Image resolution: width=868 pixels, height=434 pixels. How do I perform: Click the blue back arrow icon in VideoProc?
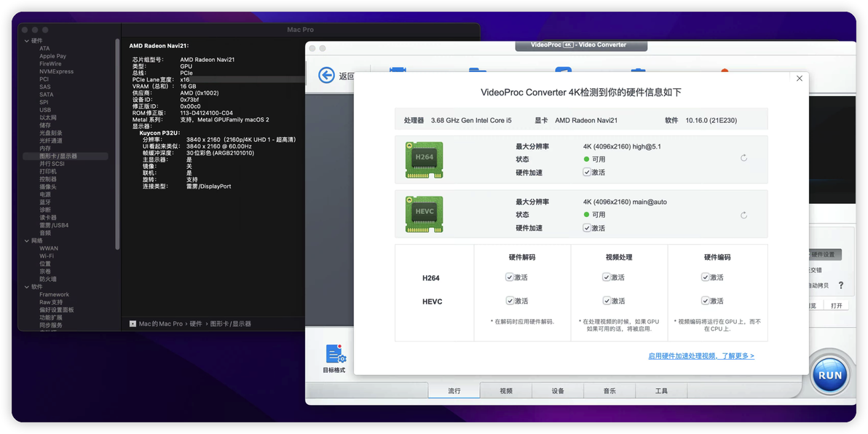tap(327, 75)
